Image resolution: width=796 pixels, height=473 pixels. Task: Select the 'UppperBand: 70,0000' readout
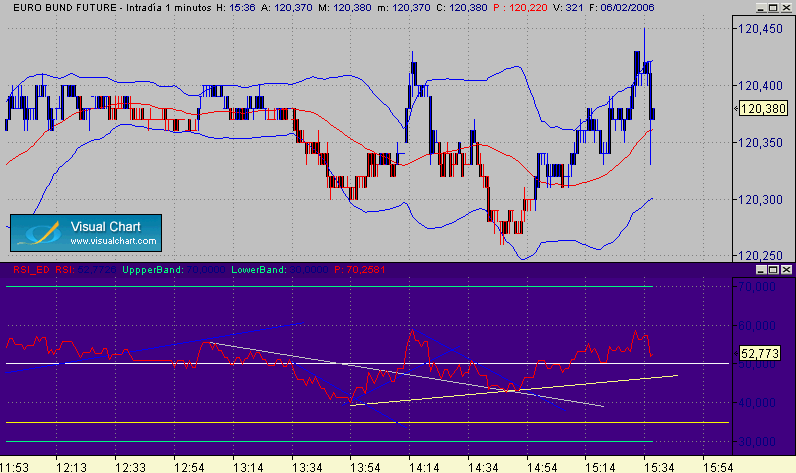pyautogui.click(x=174, y=269)
